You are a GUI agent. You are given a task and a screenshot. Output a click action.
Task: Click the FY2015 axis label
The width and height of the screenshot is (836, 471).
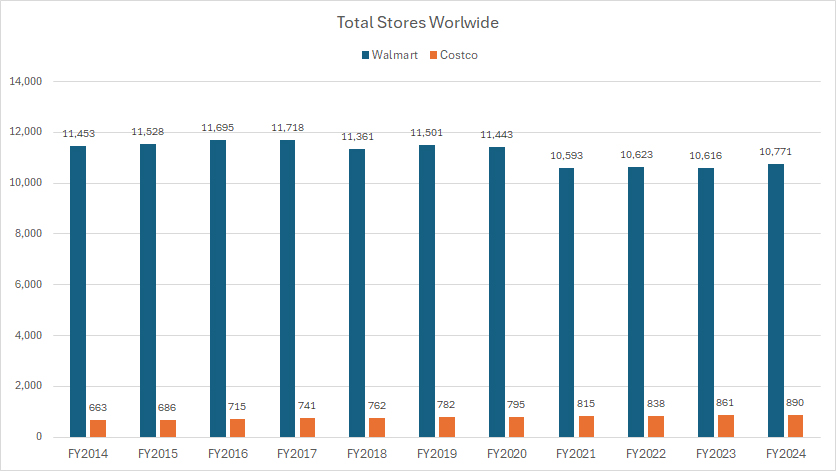pyautogui.click(x=158, y=454)
